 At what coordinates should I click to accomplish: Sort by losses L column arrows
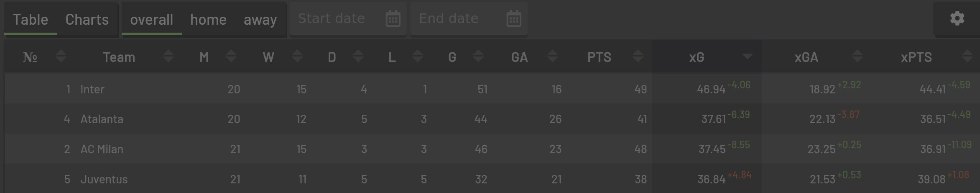(418, 56)
